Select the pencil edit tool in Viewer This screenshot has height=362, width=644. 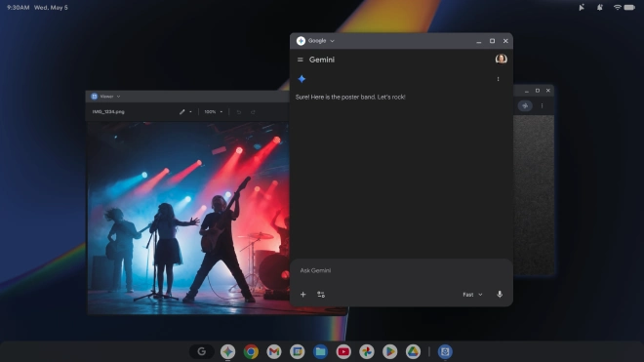tap(181, 112)
